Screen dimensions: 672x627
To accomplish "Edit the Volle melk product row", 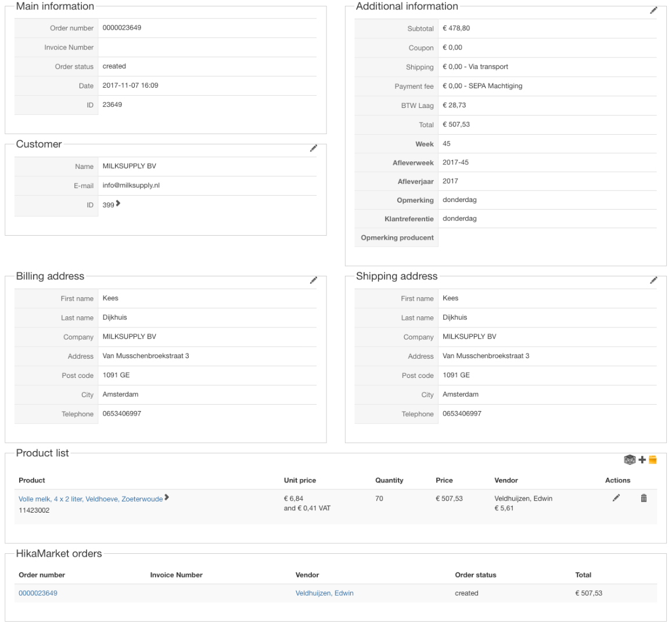I will 616,498.
